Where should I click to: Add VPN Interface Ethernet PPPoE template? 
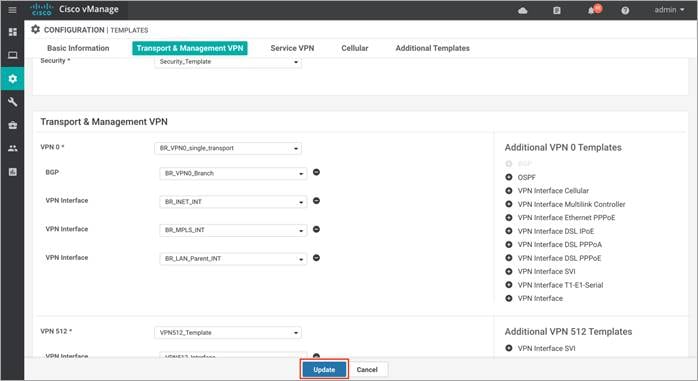(509, 218)
